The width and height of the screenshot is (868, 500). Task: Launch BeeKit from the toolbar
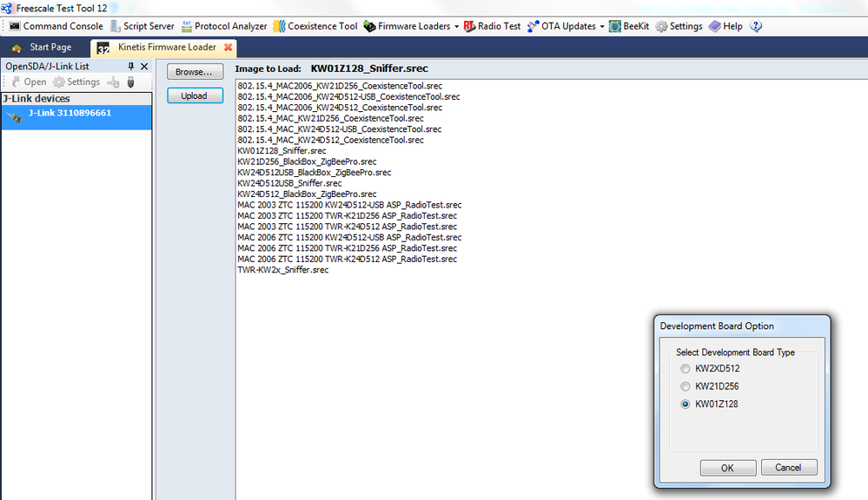[629, 26]
